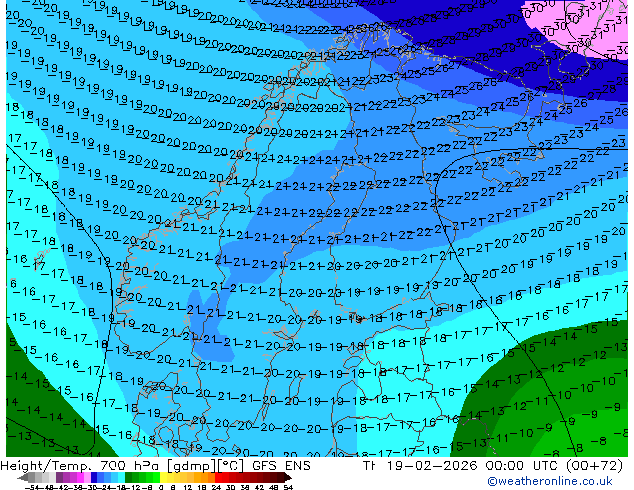The width and height of the screenshot is (634, 490).
Task: Click the '[°C]' unit label
Action: 231,466
